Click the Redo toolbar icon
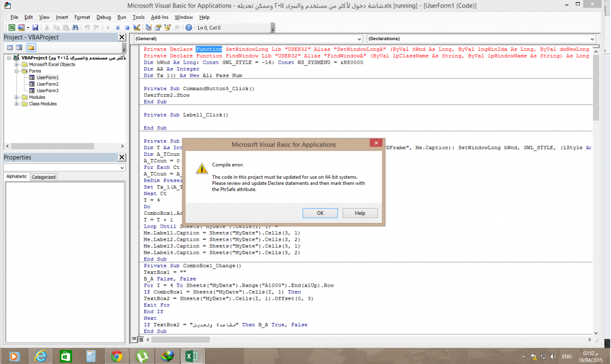 click(x=96, y=27)
